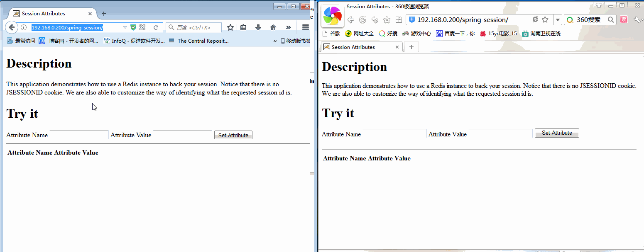This screenshot has height=252, width=644.
Task: Expand Firefox bookmarks toolbar overflow chevron
Action: click(x=275, y=41)
